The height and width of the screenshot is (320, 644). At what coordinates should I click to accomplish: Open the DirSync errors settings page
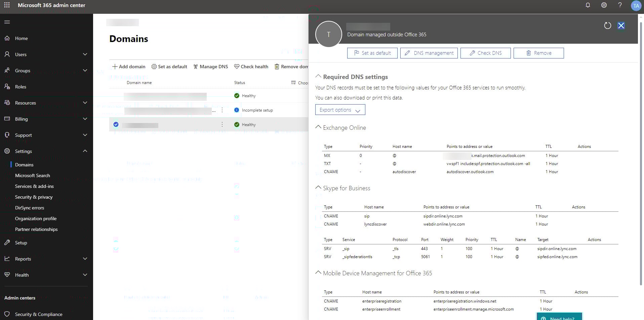click(30, 207)
